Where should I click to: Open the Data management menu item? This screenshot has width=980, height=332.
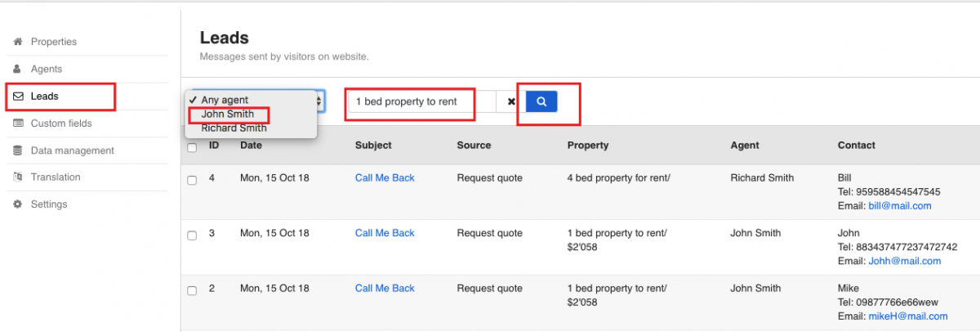(72, 150)
